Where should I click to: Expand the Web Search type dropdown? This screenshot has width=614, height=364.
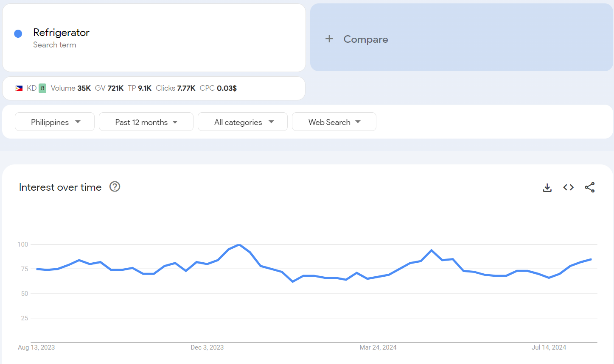(x=334, y=122)
